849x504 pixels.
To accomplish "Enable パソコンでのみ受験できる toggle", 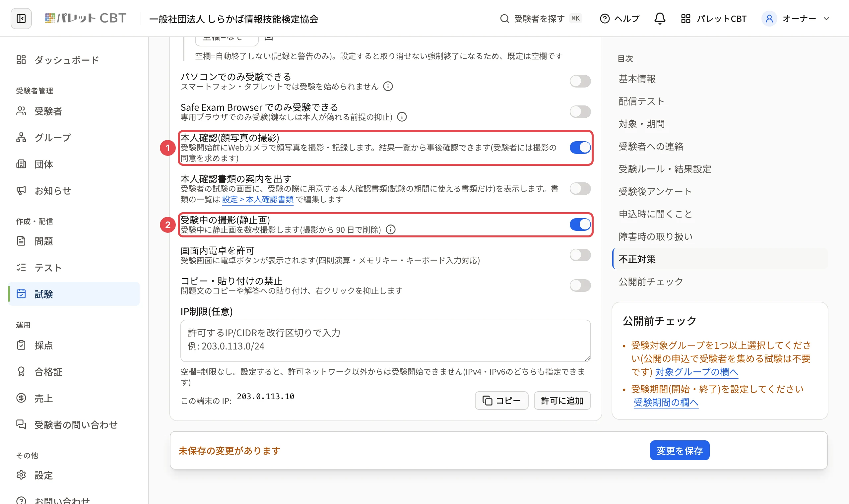I will click(580, 81).
